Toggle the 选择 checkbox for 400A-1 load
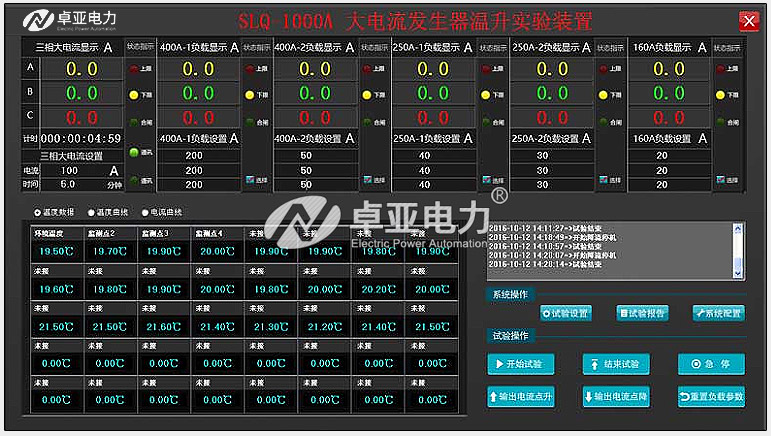771x436 pixels. [x=250, y=180]
